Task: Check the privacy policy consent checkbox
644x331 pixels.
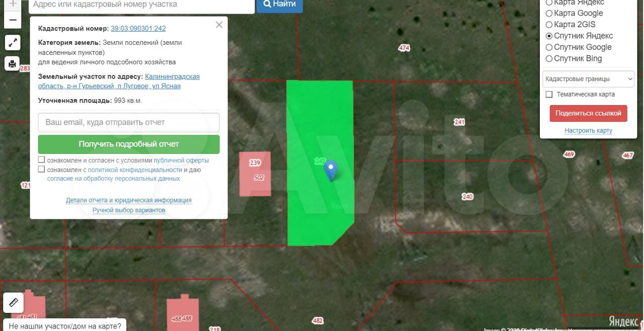Action: pos(41,170)
